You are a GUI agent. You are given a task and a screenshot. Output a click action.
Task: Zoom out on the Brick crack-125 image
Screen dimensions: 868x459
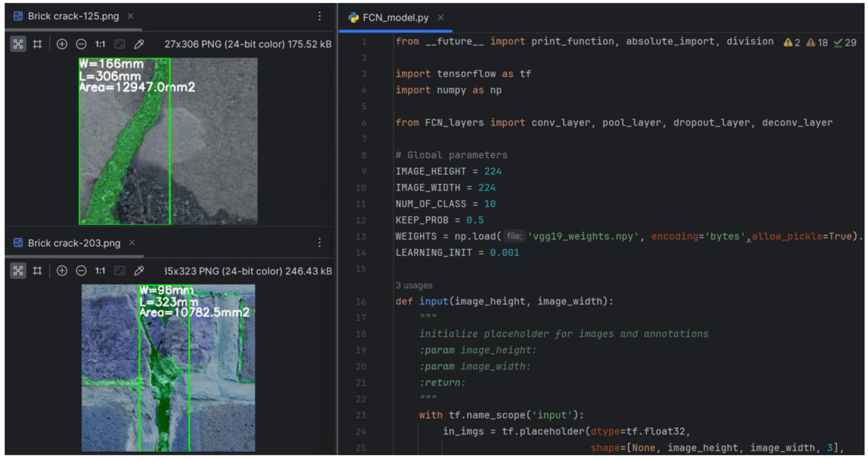pos(81,44)
